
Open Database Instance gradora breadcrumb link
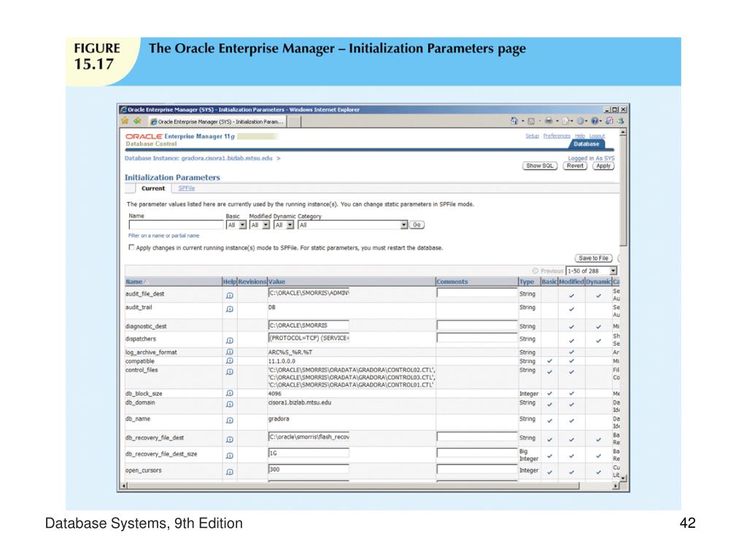(x=198, y=158)
